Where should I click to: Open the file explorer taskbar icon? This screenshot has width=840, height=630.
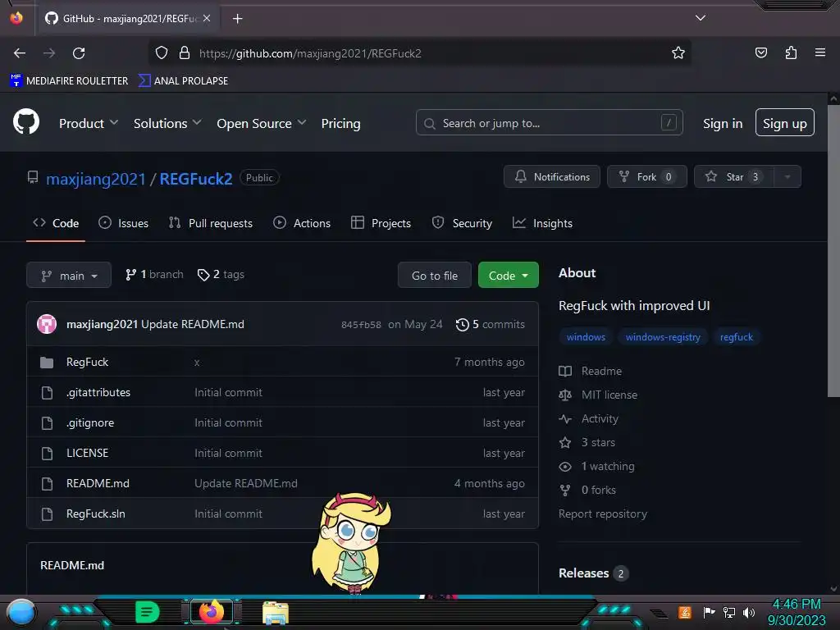tap(276, 612)
